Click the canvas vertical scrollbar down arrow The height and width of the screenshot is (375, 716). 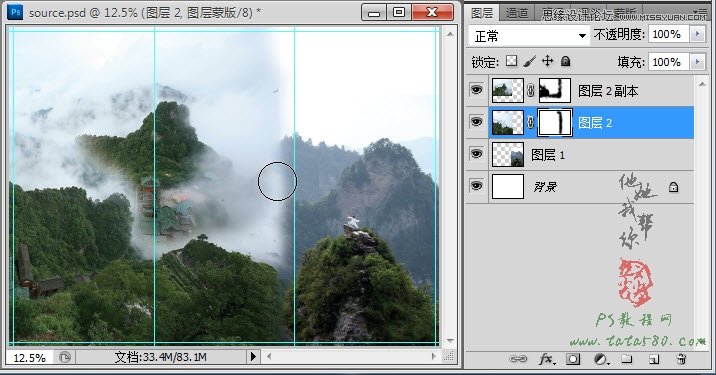point(450,341)
